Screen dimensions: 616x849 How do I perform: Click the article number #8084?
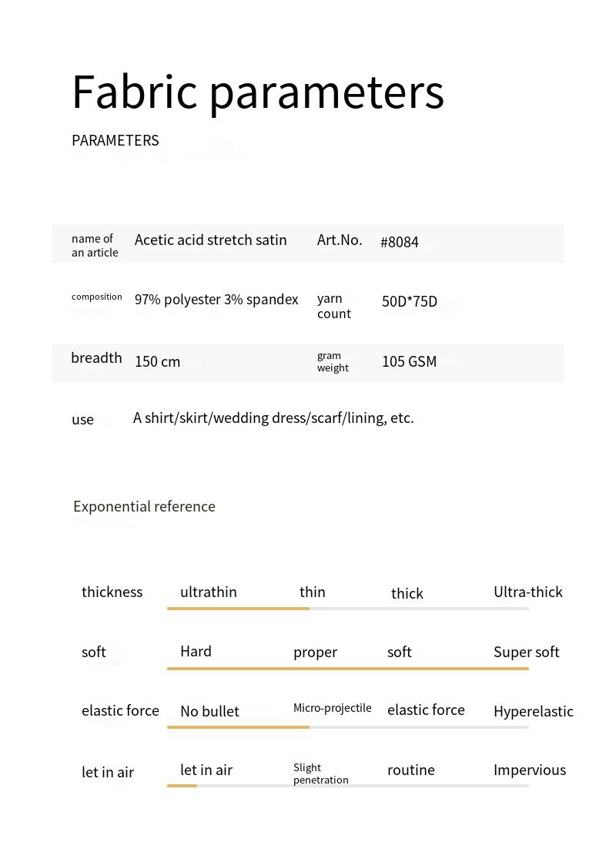click(x=399, y=242)
